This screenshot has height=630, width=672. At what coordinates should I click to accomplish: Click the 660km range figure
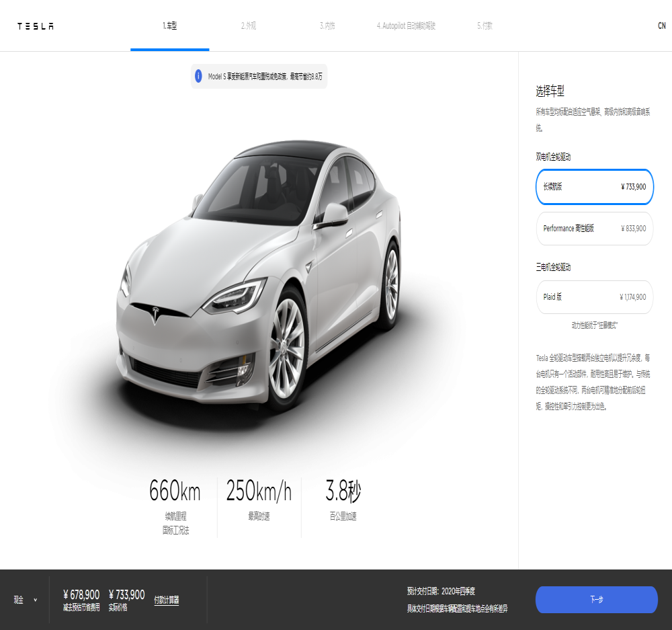coord(175,491)
